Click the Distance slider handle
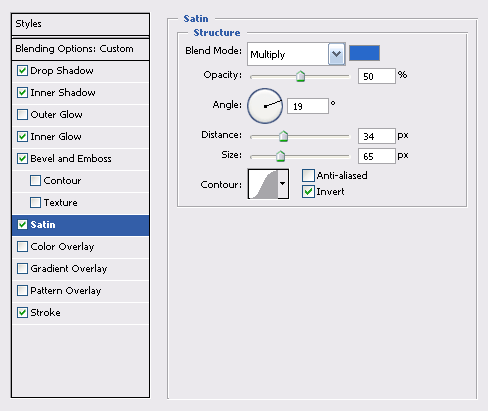Image resolution: width=488 pixels, height=411 pixels. pos(283,136)
